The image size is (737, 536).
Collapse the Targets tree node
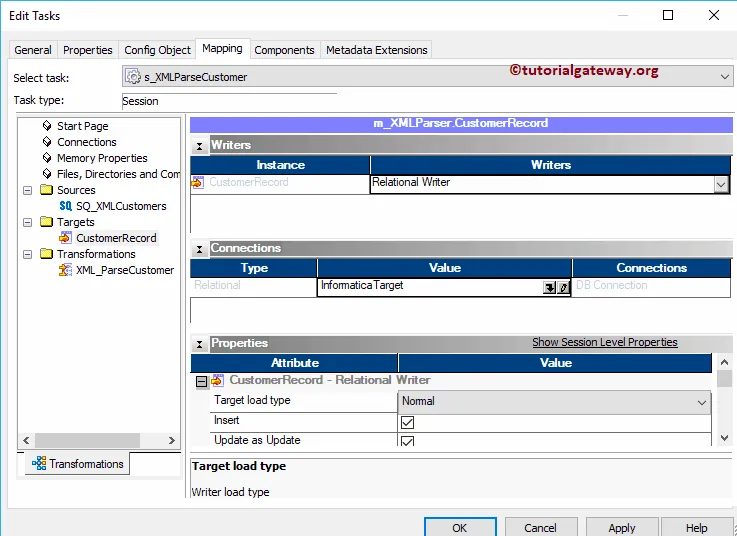pyautogui.click(x=28, y=222)
